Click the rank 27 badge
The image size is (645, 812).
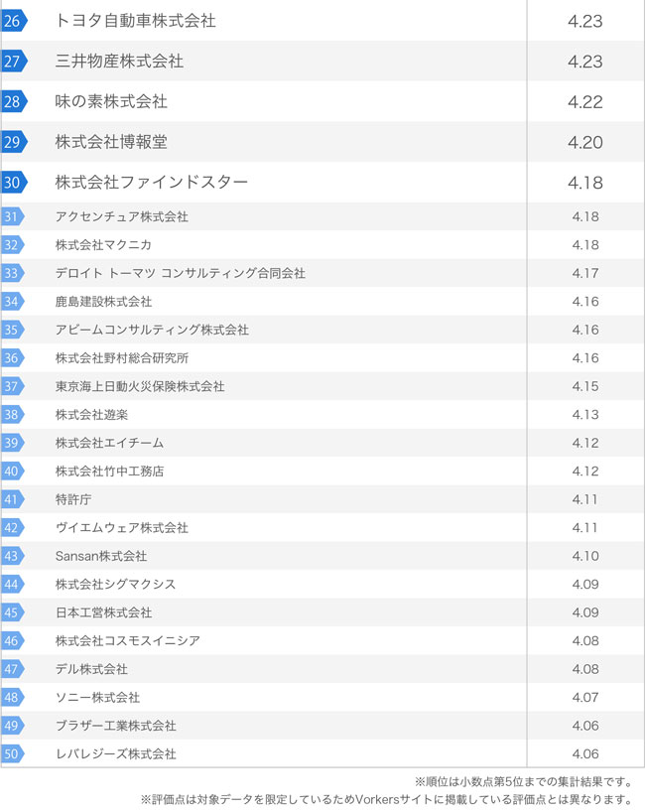tap(14, 62)
